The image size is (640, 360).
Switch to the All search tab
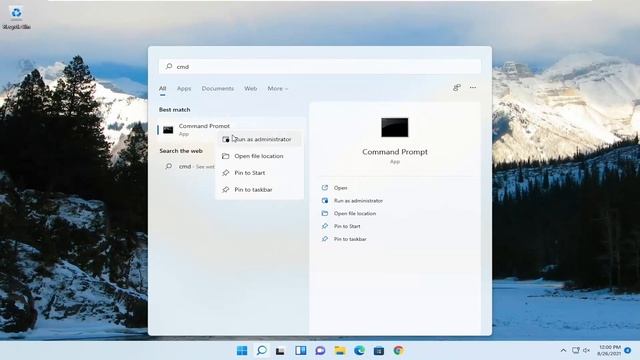pyautogui.click(x=162, y=89)
